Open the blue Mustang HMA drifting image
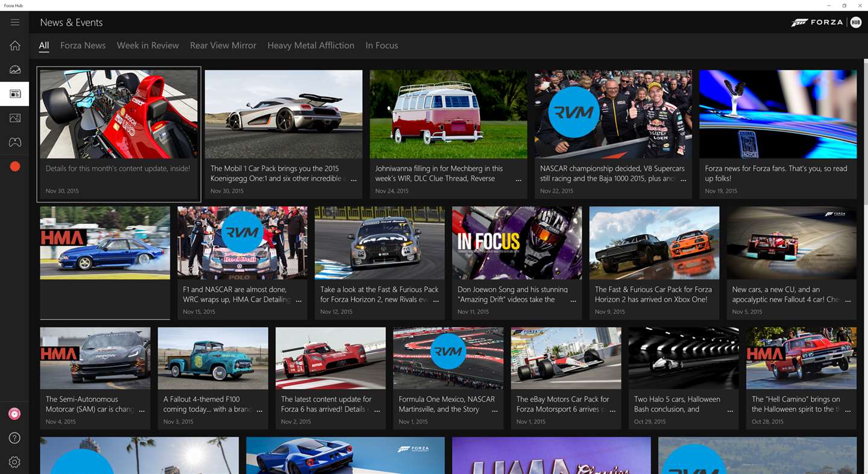Screen dimensions: 868x474 105,243
